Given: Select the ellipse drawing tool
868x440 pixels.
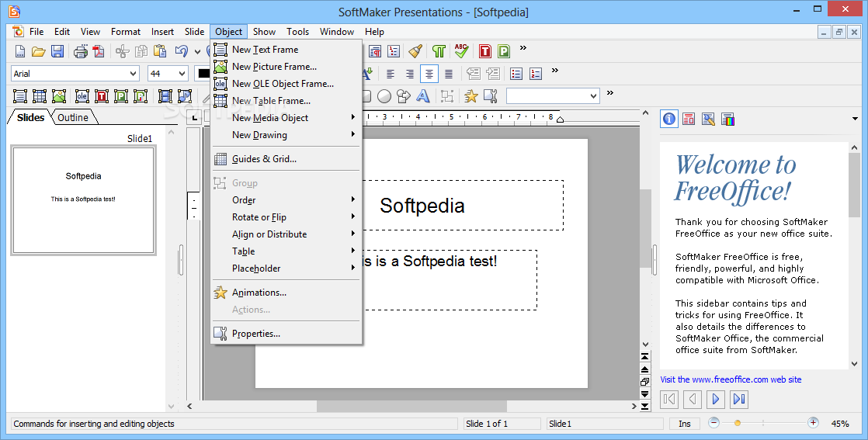Looking at the screenshot, I should click(384, 96).
